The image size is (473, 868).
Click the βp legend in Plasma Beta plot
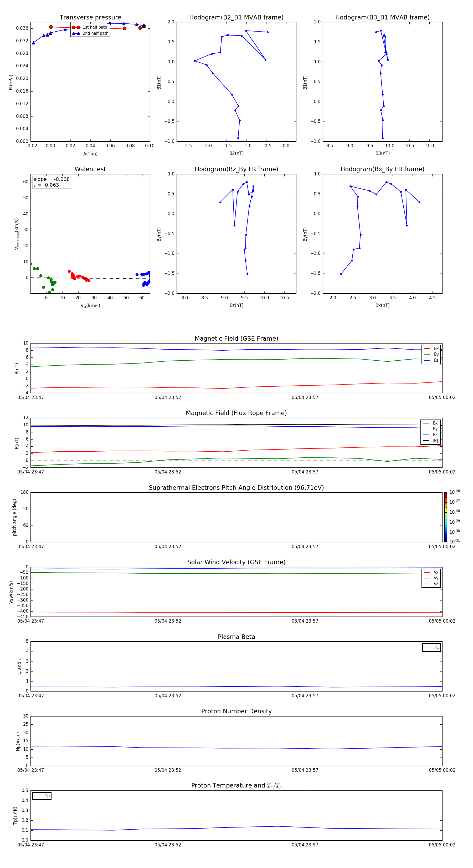point(431,647)
